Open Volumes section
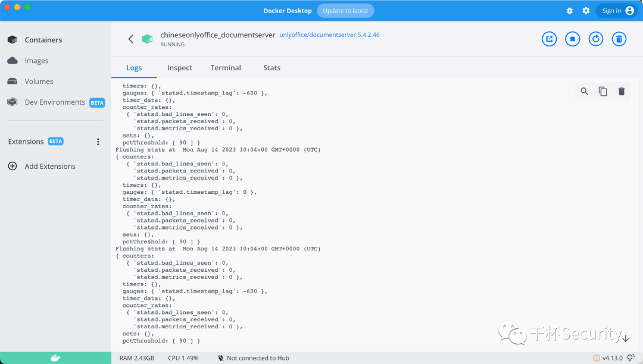This screenshot has height=364, width=643. [x=39, y=81]
